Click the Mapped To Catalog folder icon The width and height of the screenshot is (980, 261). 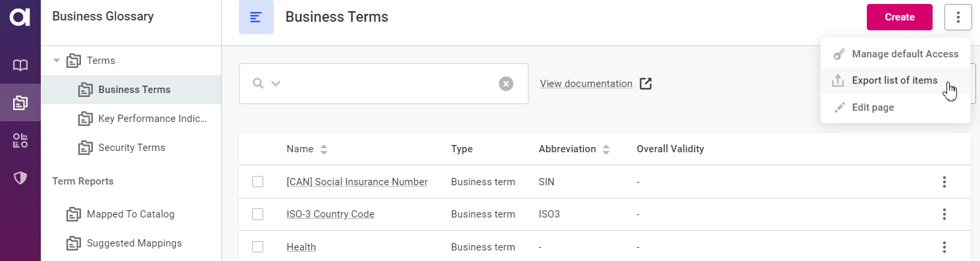pos(73,214)
